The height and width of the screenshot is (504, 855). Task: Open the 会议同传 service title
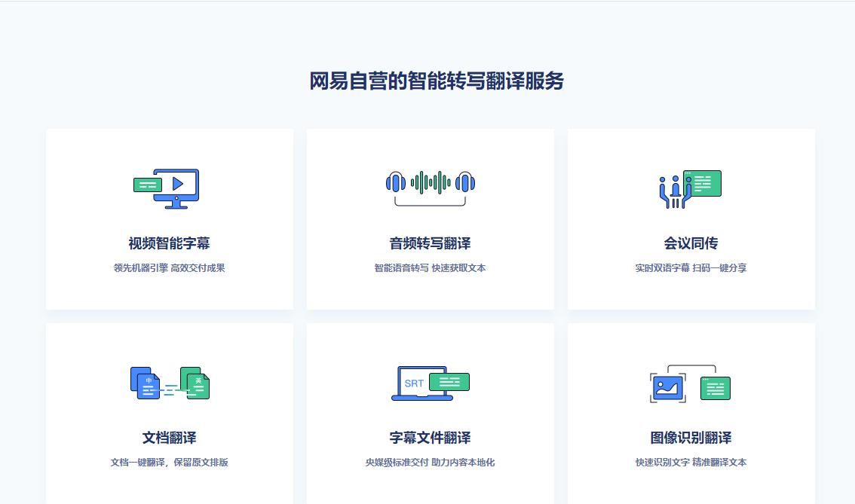(x=691, y=243)
